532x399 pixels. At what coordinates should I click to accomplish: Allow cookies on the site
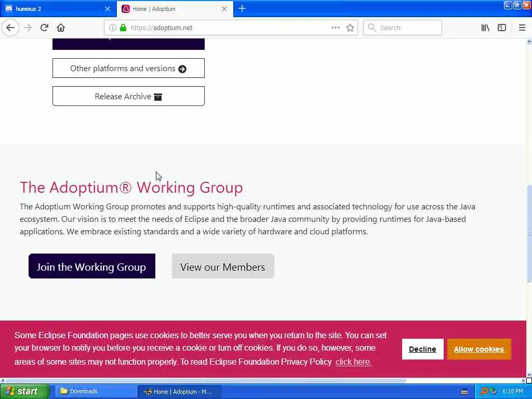pos(478,349)
